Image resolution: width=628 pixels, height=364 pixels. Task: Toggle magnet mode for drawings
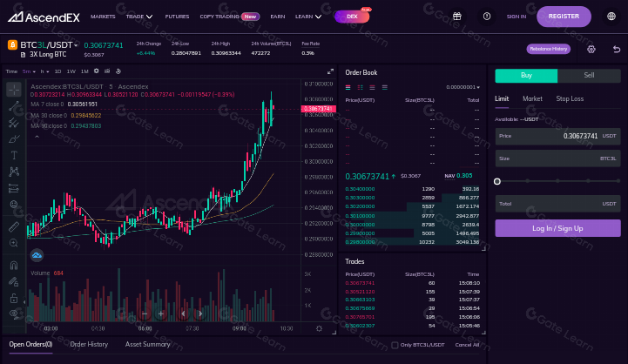coord(14,265)
